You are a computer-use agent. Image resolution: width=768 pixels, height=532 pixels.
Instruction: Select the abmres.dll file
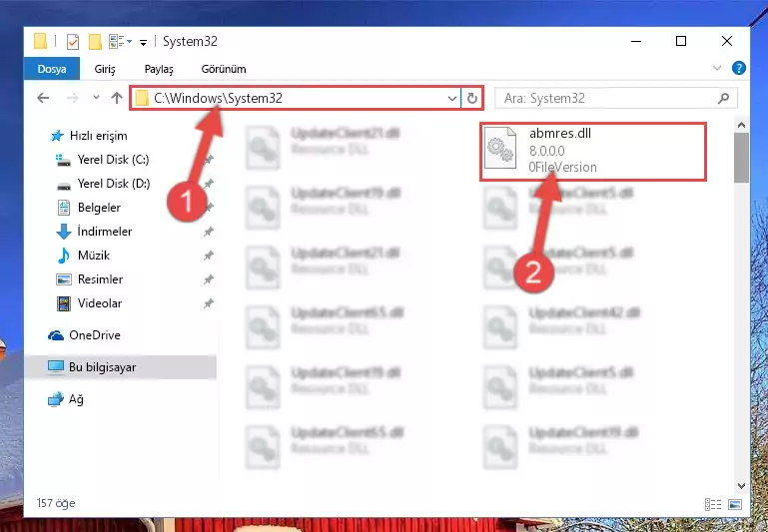coord(592,152)
